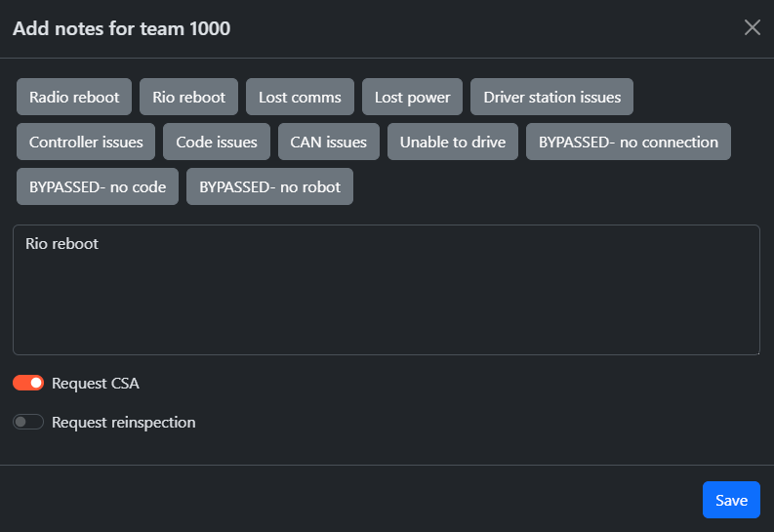Viewport: 774px width, 532px height.
Task: Add the Controller issues note
Action: 86,142
